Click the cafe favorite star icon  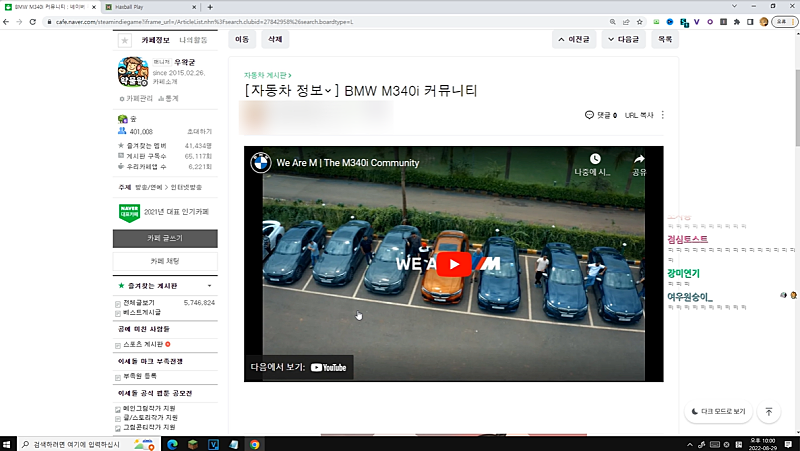(x=124, y=41)
